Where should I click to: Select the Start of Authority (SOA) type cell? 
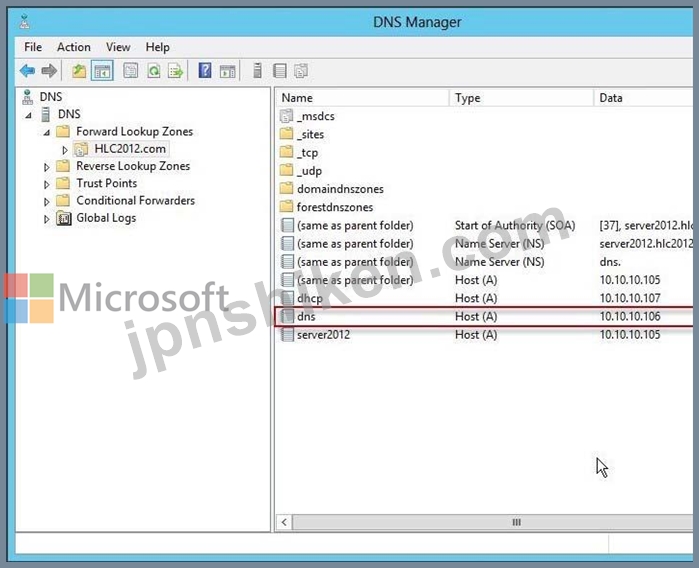coord(515,226)
